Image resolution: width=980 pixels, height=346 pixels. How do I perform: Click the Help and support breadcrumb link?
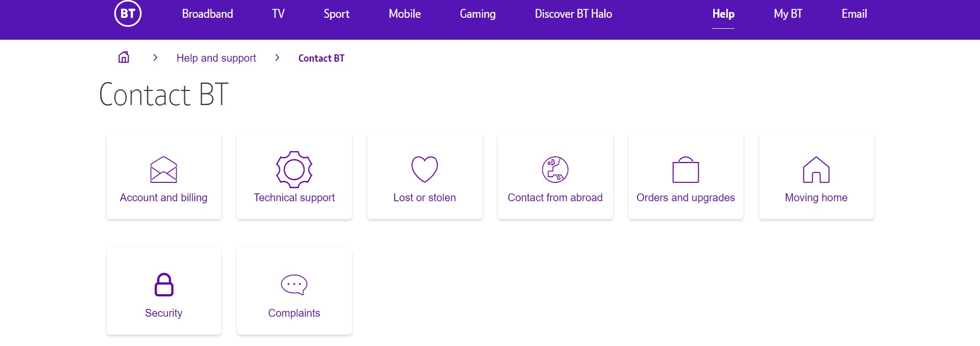pyautogui.click(x=216, y=58)
